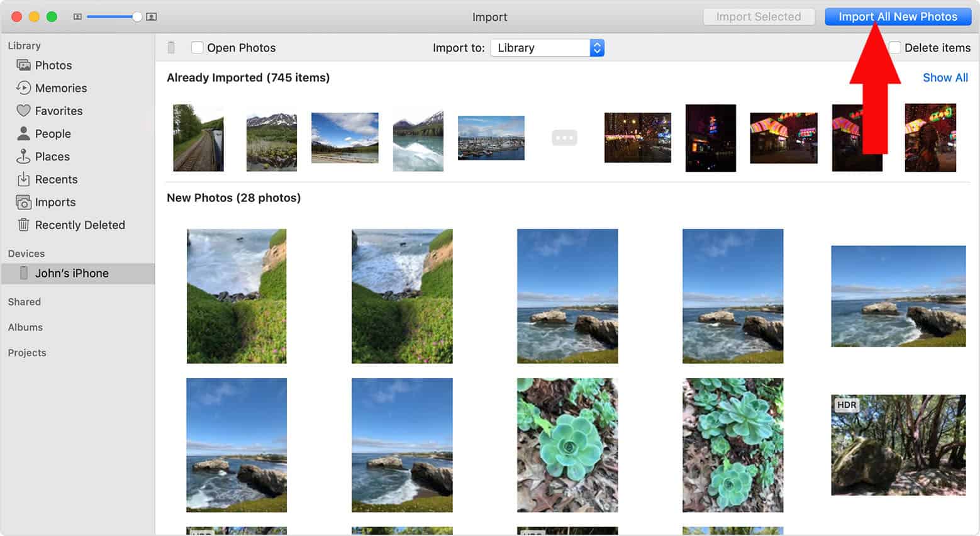Select the Favorites heart icon
This screenshot has width=980, height=536.
point(23,111)
